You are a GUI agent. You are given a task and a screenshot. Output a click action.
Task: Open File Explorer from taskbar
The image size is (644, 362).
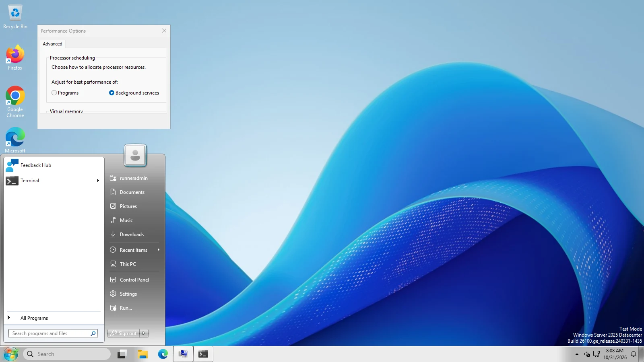pos(143,354)
